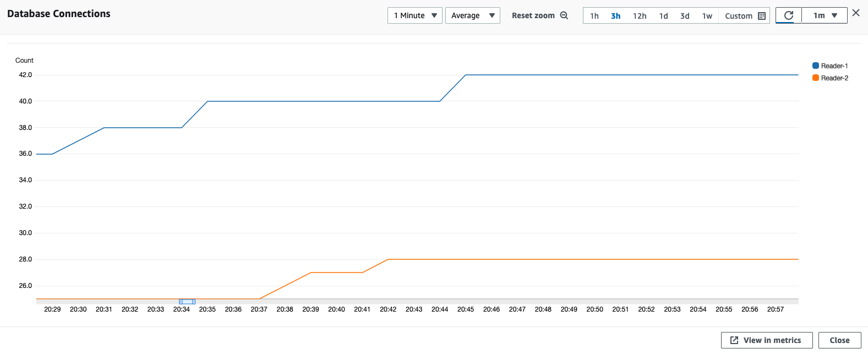The height and width of the screenshot is (354, 868).
Task: Select the 3d time range
Action: [685, 16]
